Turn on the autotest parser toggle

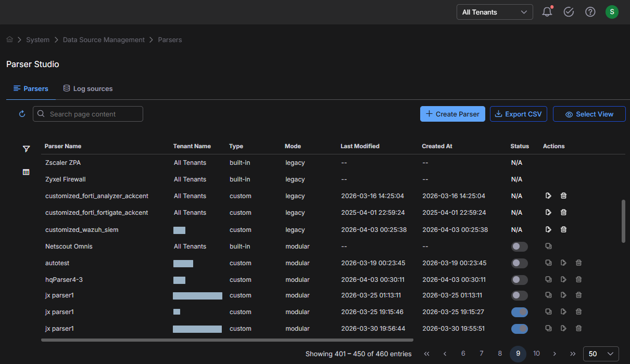519,263
